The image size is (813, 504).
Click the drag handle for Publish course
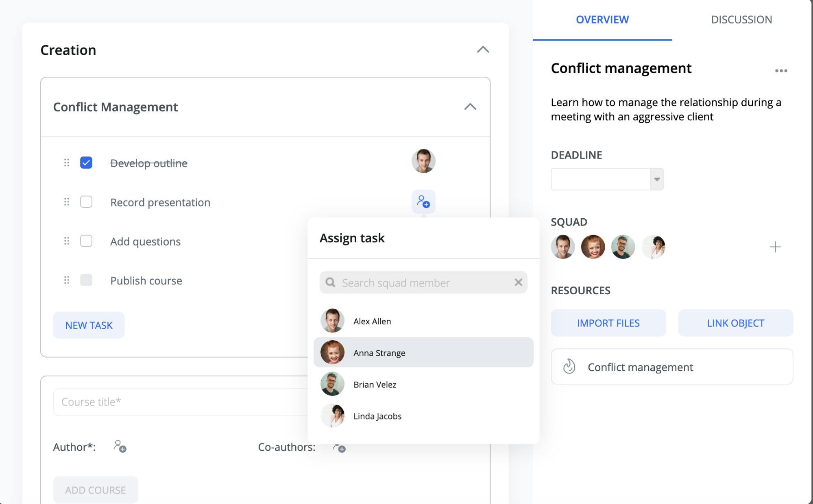[65, 280]
